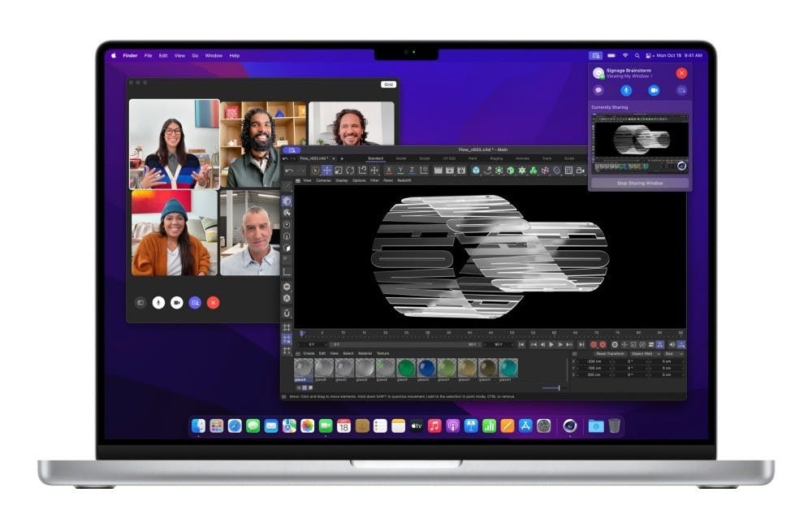
Task: Click the floor grid object icon in toolbar
Action: point(568,171)
